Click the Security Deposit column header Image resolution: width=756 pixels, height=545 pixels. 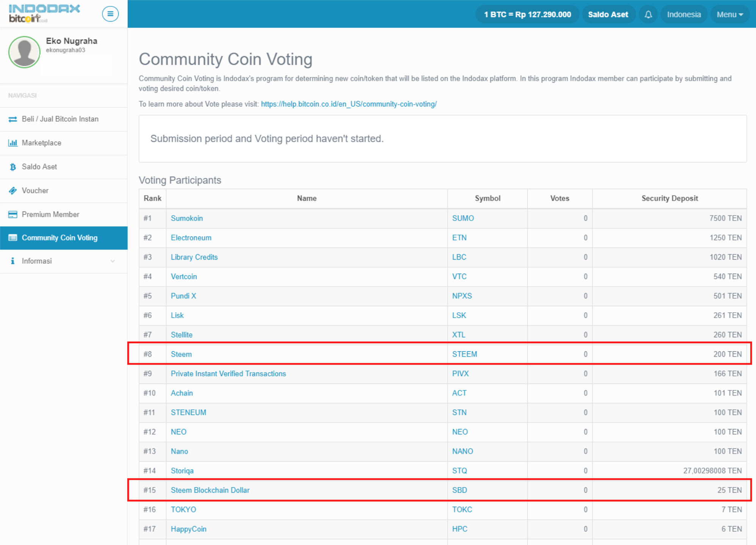click(x=670, y=198)
